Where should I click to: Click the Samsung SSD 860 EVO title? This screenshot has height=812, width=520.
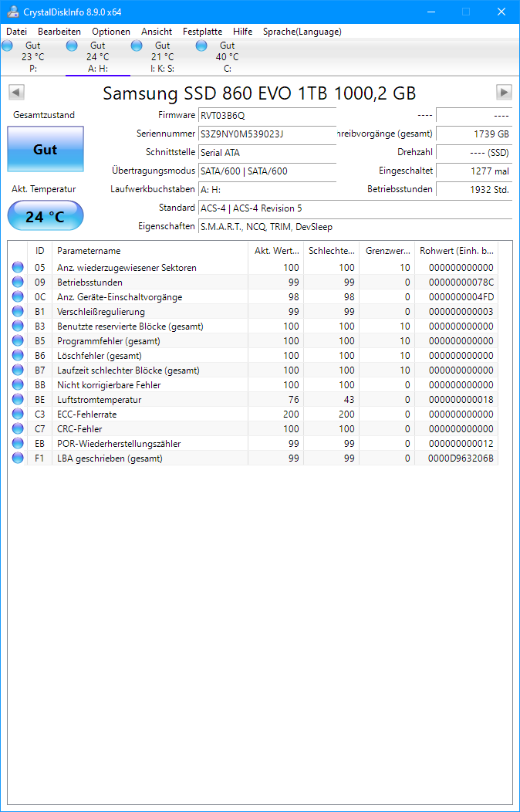pyautogui.click(x=259, y=93)
